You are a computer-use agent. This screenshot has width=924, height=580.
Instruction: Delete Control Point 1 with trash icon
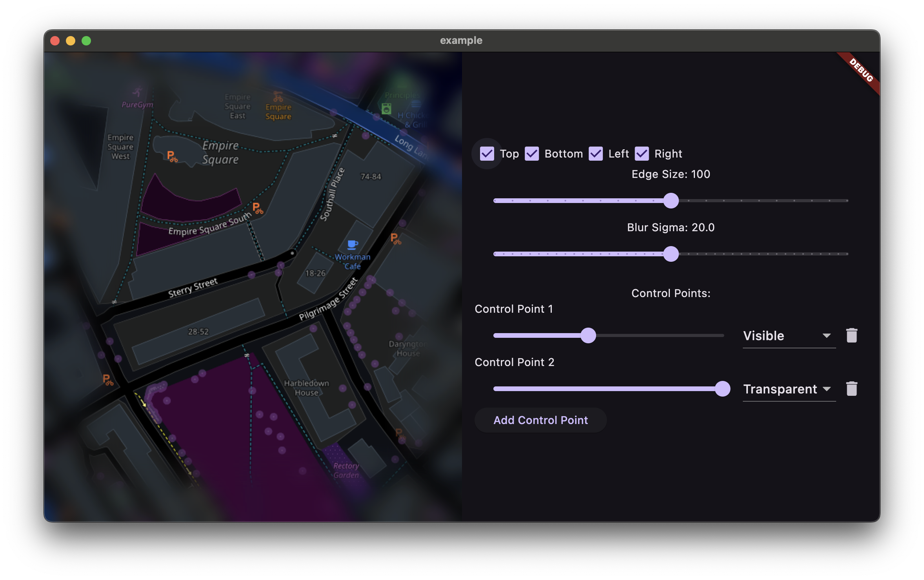[x=851, y=335]
